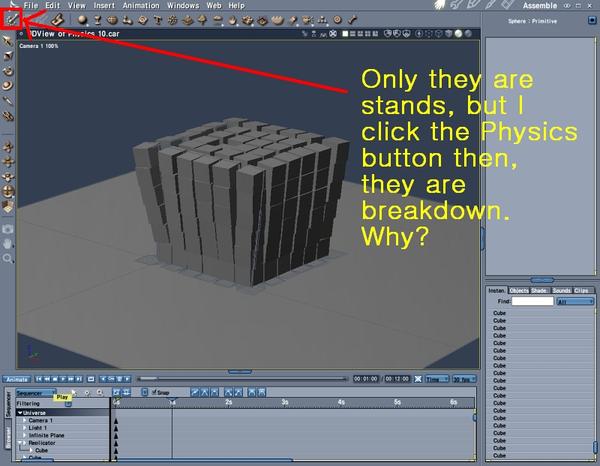Click the crossed-circle icon in view header
The width and height of the screenshot is (600, 466).
tap(333, 34)
